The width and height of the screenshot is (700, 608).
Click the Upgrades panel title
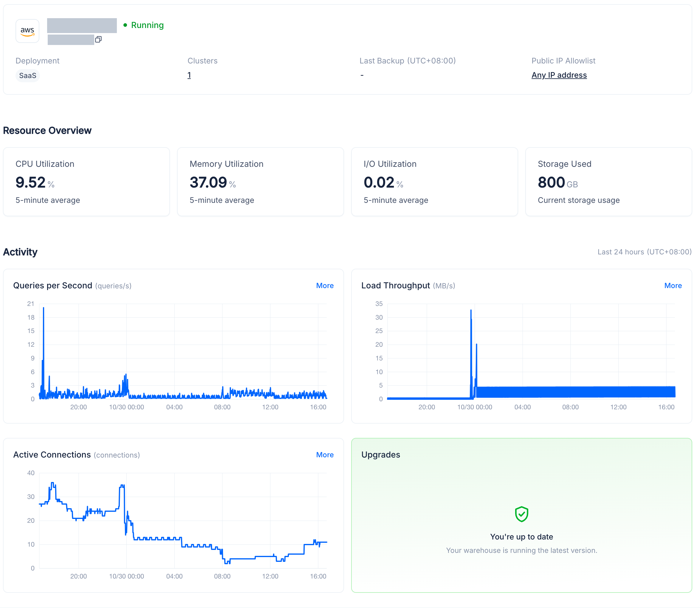click(x=380, y=455)
